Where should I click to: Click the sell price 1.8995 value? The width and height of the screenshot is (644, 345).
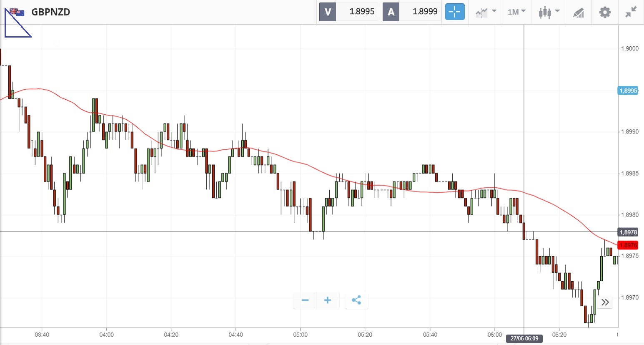click(x=362, y=12)
